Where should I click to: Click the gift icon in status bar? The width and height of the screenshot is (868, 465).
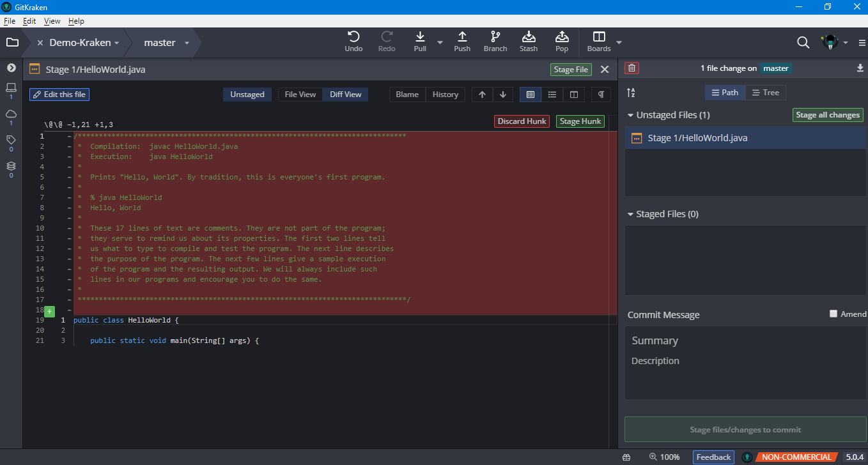(x=626, y=457)
